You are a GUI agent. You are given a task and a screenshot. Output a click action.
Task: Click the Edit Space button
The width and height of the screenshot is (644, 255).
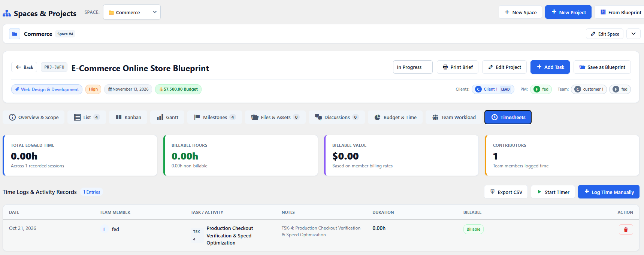[605, 34]
